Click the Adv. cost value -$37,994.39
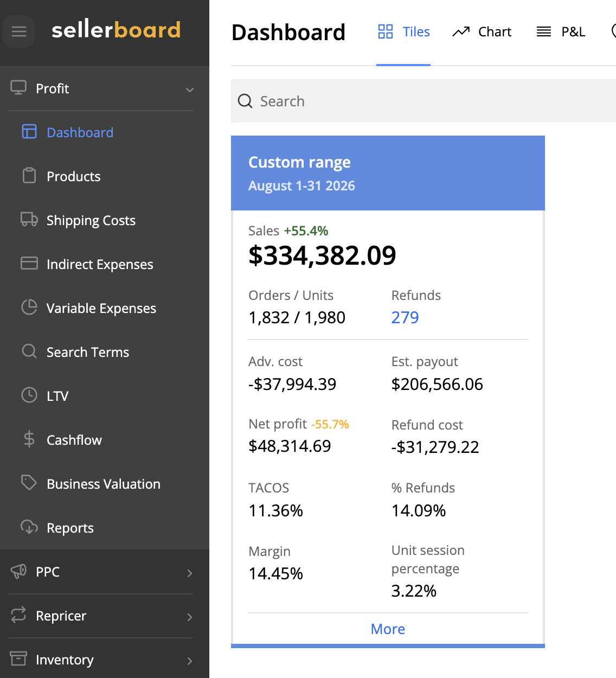Viewport: 616px width, 678px height. [292, 384]
